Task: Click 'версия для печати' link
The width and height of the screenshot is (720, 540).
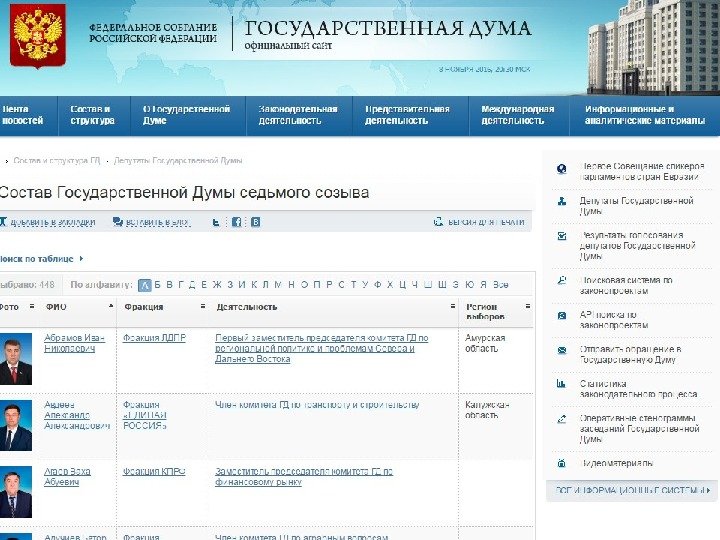Action: [x=486, y=222]
